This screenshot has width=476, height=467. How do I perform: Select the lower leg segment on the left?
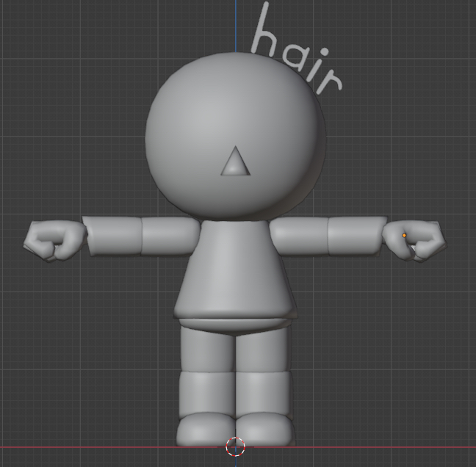click(206, 393)
